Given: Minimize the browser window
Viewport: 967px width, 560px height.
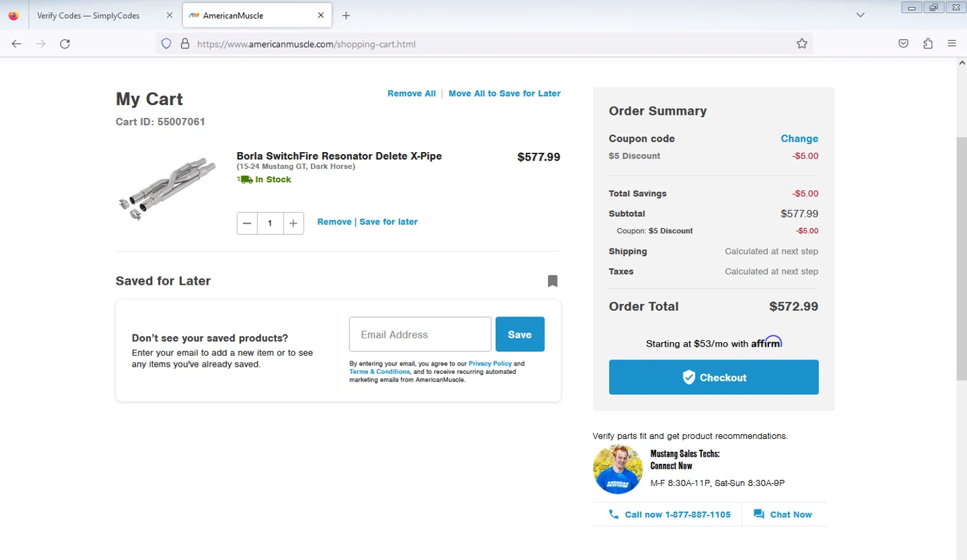Looking at the screenshot, I should [912, 8].
